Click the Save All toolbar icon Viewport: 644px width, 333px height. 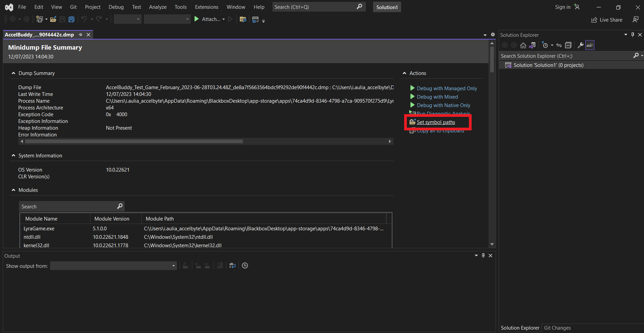71,19
